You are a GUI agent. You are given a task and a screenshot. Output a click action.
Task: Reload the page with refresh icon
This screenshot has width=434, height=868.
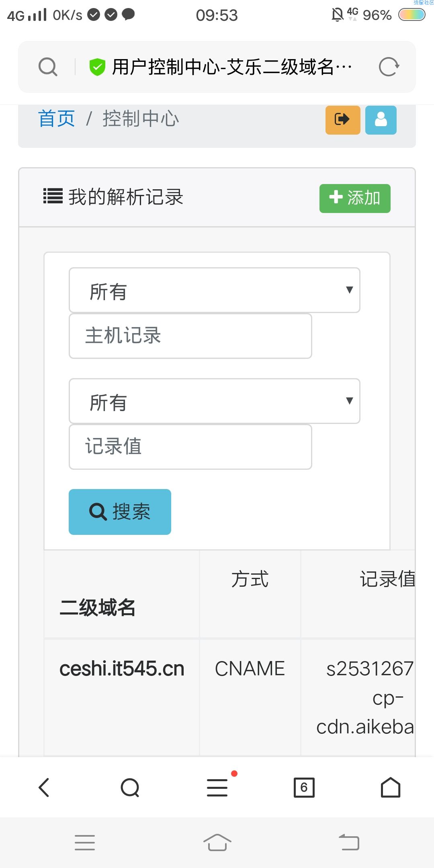(x=389, y=67)
